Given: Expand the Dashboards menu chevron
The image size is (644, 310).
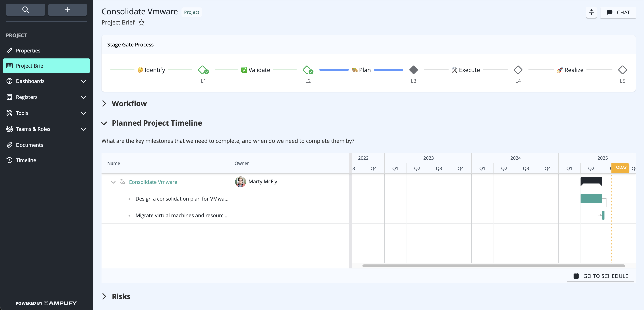Looking at the screenshot, I should 84,81.
